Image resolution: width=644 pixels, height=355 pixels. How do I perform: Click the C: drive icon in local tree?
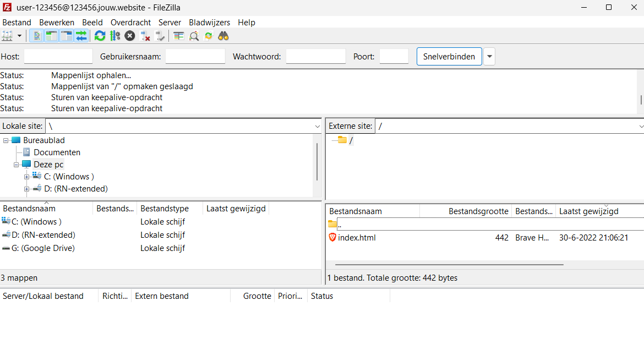[37, 176]
